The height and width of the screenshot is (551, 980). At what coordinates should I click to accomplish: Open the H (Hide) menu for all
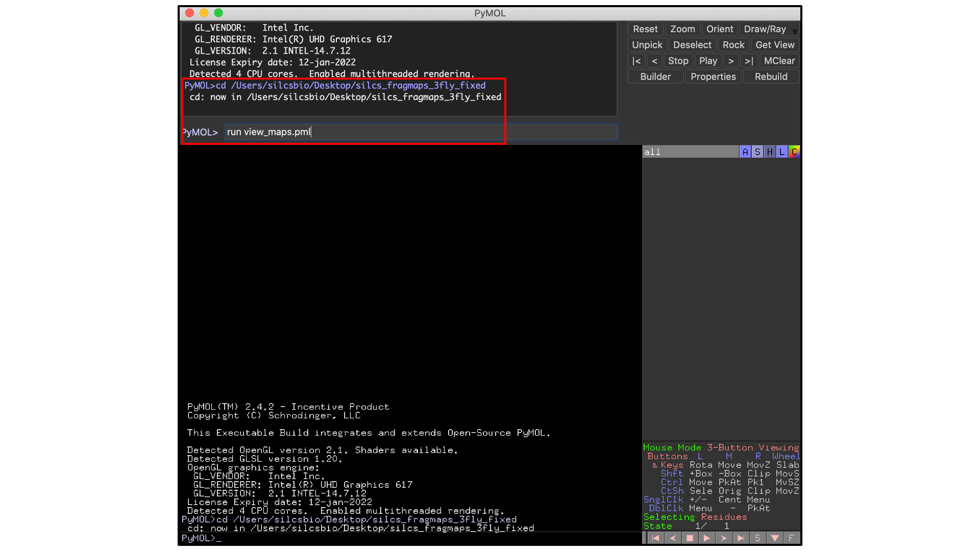[x=770, y=152]
